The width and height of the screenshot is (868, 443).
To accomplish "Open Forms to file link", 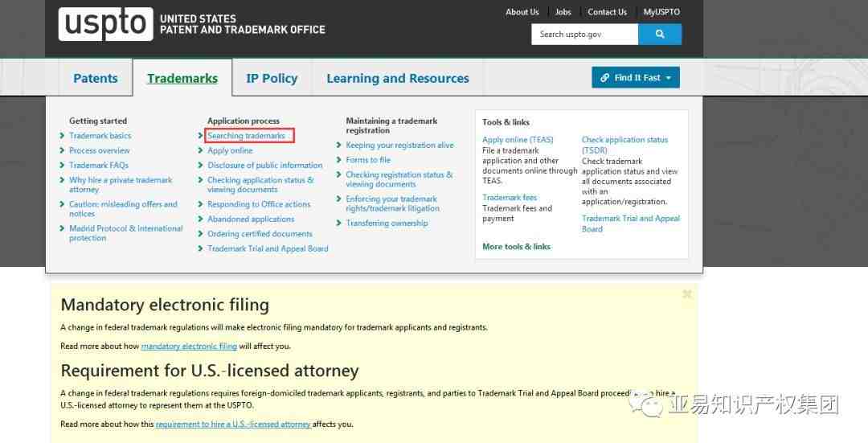I will point(368,160).
